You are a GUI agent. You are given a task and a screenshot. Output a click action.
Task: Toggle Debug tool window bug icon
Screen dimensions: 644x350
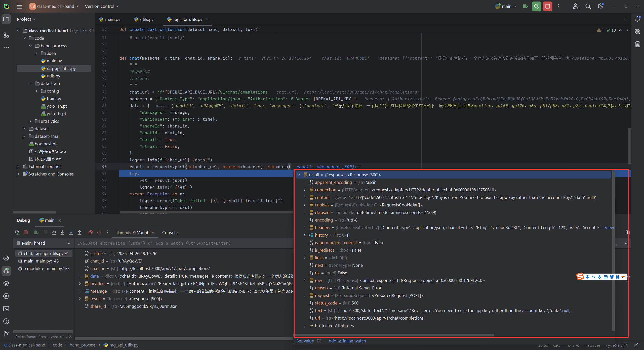[6, 271]
